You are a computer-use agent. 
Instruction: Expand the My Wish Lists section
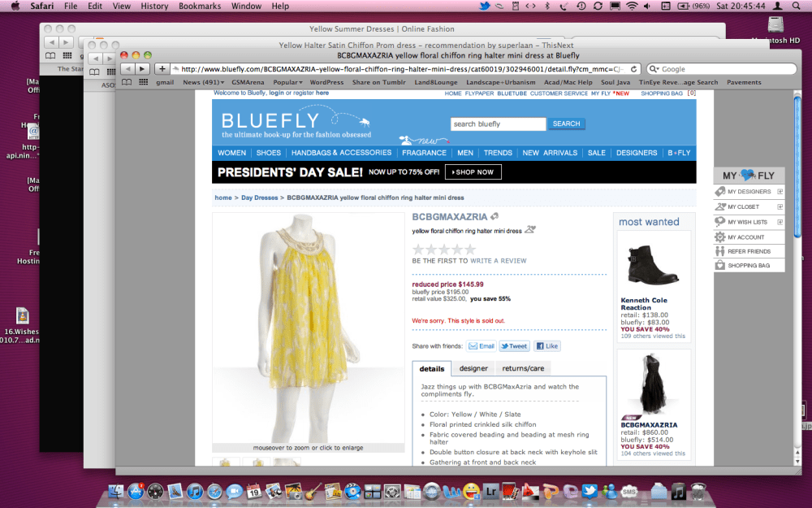point(780,222)
